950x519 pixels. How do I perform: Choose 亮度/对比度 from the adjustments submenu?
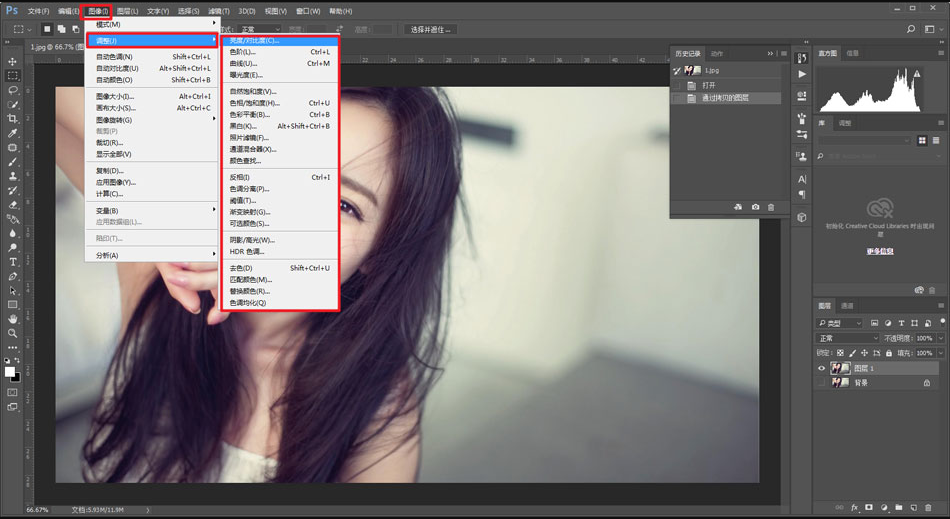coord(254,41)
